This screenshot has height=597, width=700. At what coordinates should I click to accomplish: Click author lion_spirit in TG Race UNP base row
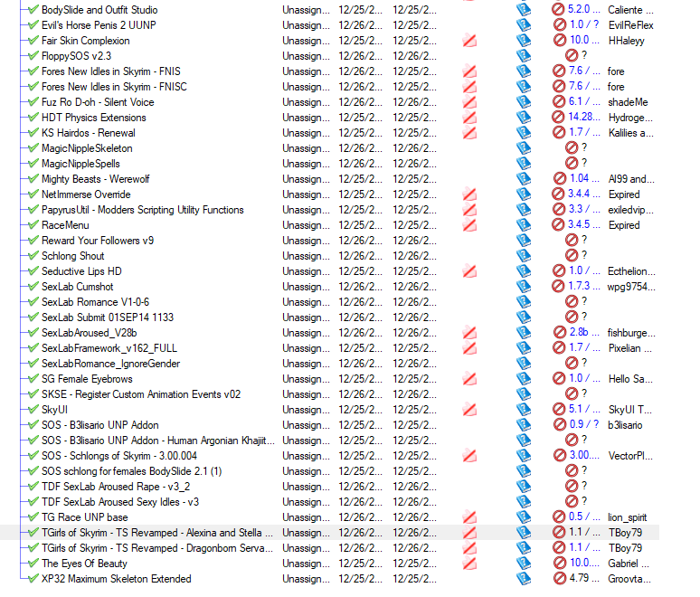[x=628, y=517]
